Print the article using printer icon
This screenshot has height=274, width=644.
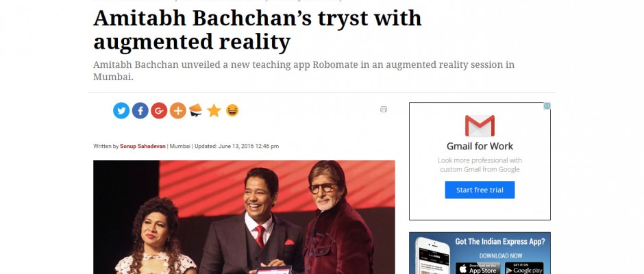[384, 110]
